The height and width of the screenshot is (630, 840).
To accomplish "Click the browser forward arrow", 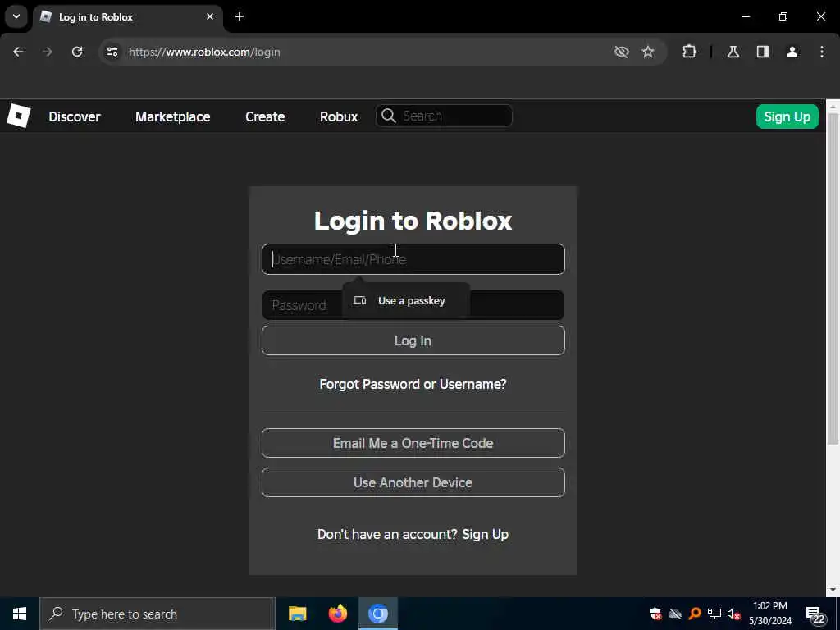I will coord(48,52).
